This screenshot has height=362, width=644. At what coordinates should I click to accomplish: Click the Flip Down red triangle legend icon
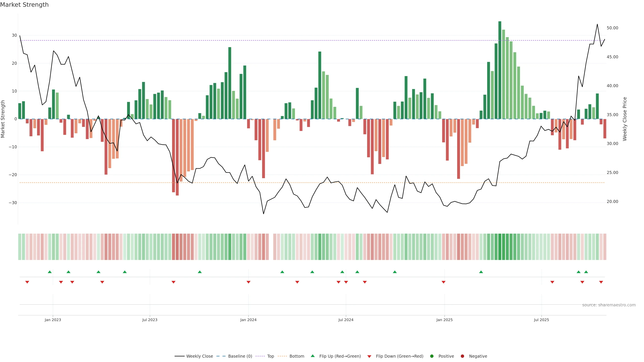pyautogui.click(x=369, y=356)
